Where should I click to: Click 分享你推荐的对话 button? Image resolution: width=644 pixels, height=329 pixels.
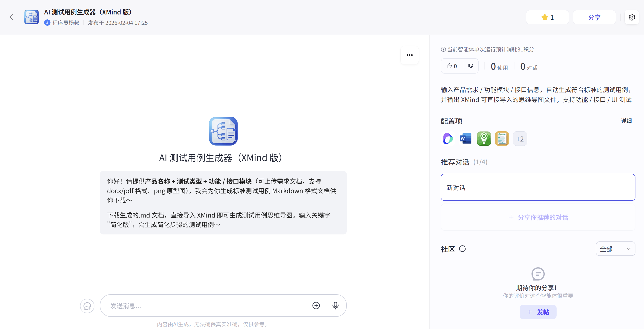point(538,217)
